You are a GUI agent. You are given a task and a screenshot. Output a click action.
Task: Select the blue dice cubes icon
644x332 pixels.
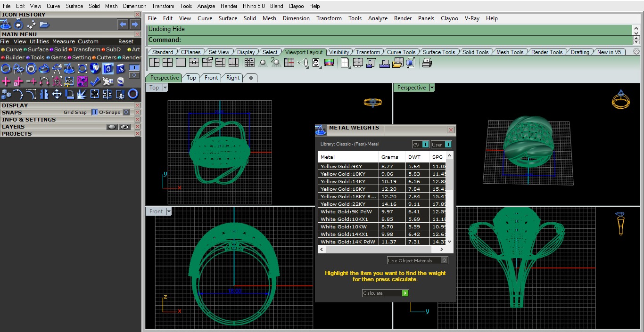tap(6, 94)
